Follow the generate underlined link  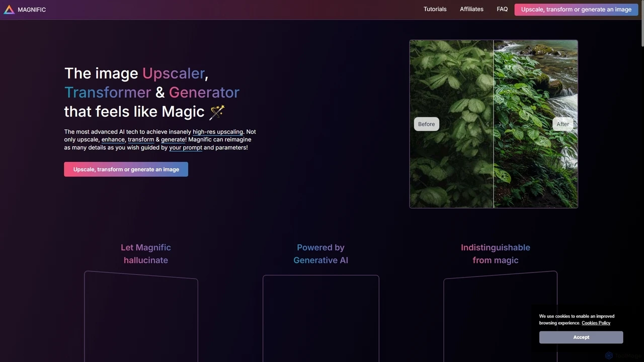pyautogui.click(x=173, y=140)
